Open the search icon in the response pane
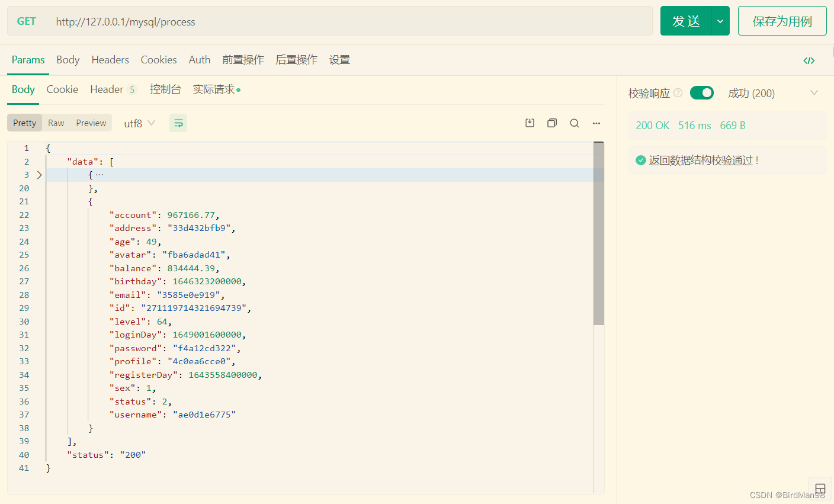The height and width of the screenshot is (504, 834). click(574, 123)
